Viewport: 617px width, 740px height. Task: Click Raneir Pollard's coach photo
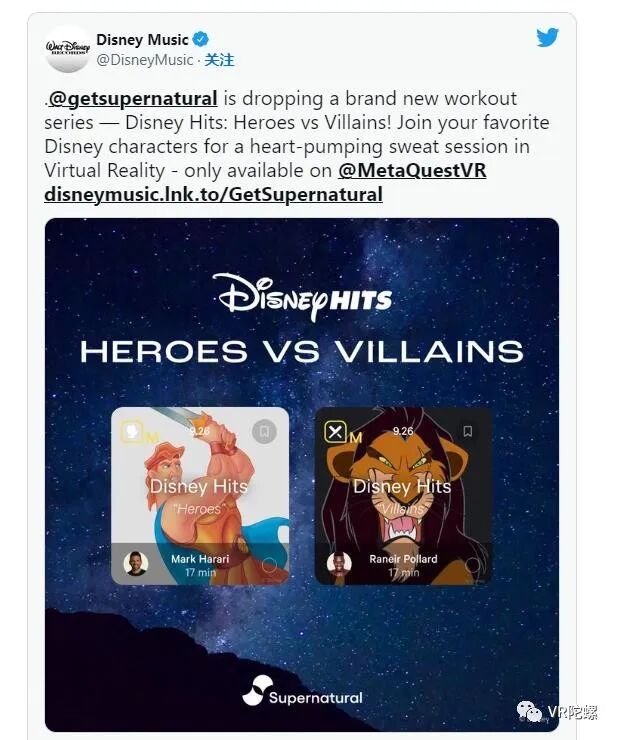click(x=339, y=563)
